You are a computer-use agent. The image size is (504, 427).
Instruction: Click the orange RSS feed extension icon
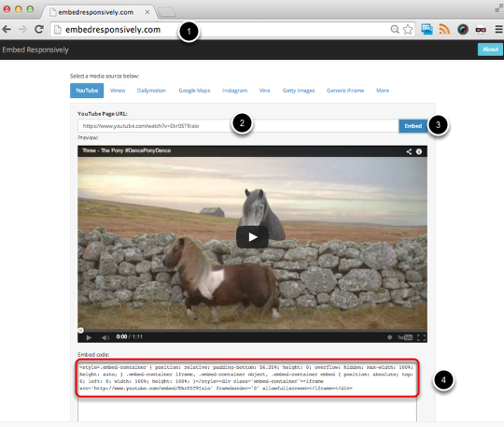444,30
